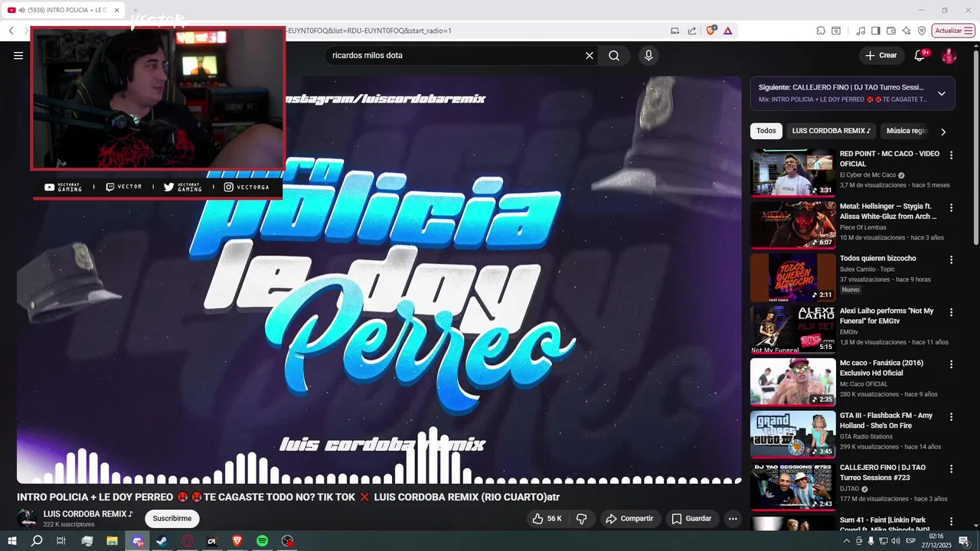Select the LUIS CORDOBA REMIX chip
Image resolution: width=980 pixels, height=551 pixels.
point(831,131)
